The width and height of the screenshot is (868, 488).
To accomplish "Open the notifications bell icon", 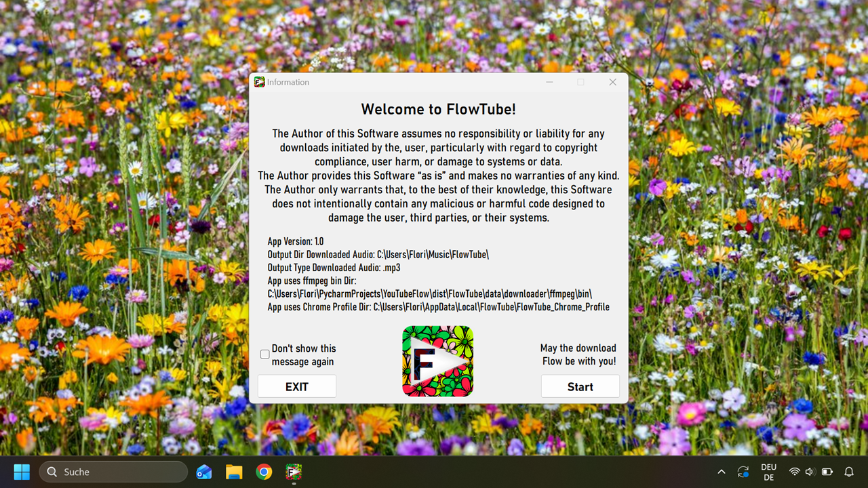I will pyautogui.click(x=849, y=472).
